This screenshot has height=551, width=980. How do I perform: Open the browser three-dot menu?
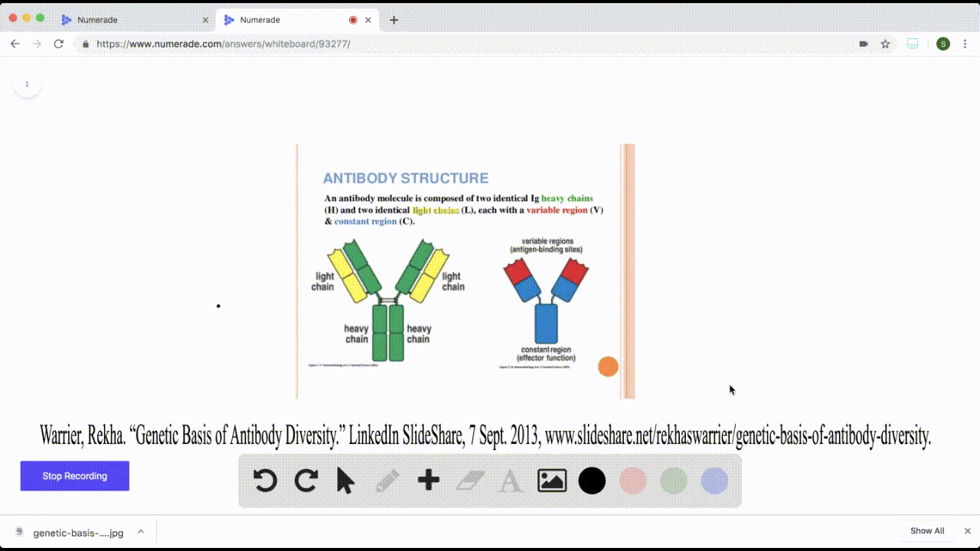[966, 44]
